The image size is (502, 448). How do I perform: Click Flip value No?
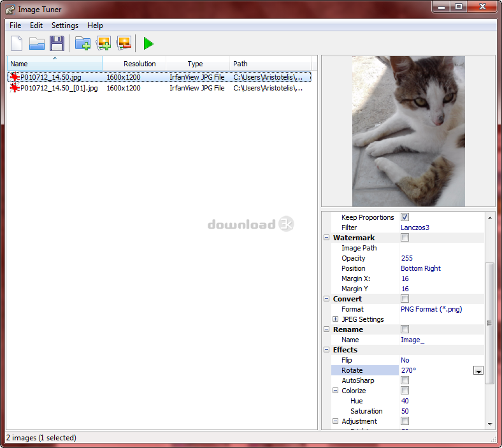coord(405,360)
